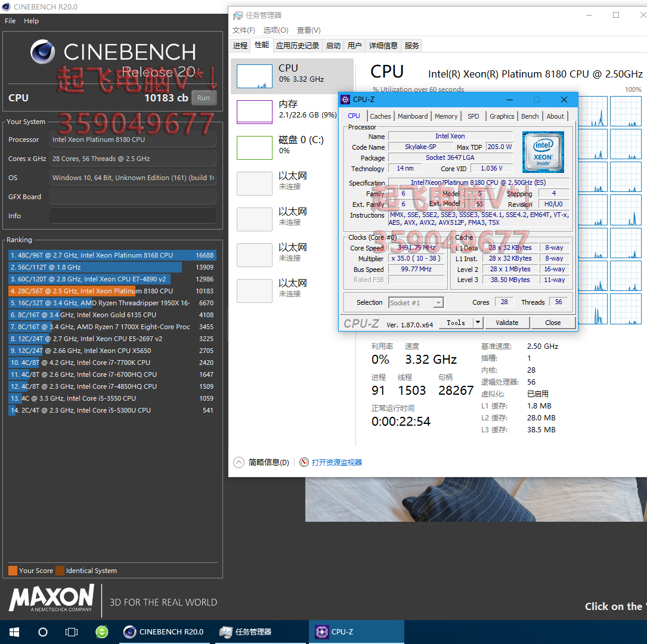Switch to the 服务 tab in Task Manager
The image size is (647, 644).
(x=411, y=45)
